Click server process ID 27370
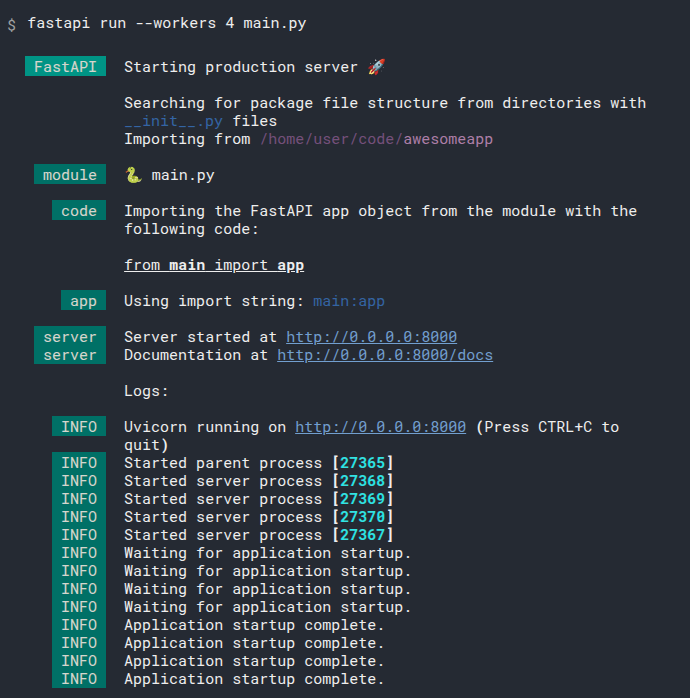690x698 pixels. 362,517
